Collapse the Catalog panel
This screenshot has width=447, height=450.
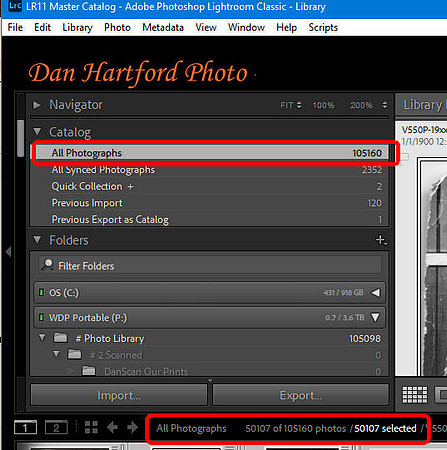37,132
